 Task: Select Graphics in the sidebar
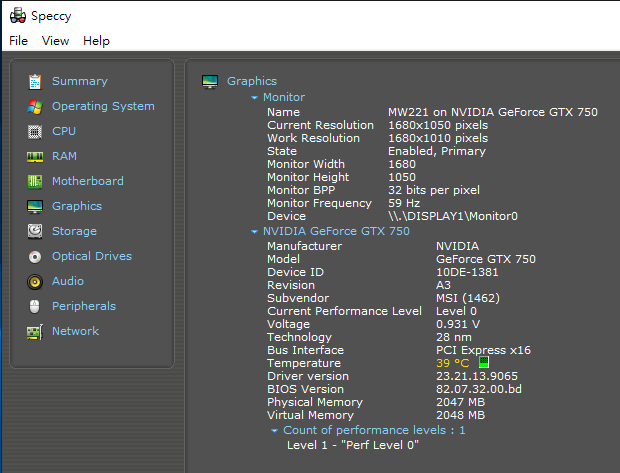point(77,206)
